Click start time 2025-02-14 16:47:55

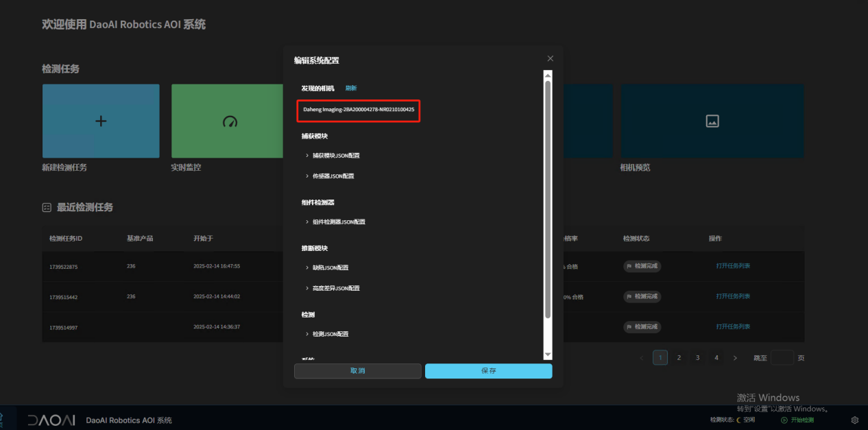tap(217, 266)
